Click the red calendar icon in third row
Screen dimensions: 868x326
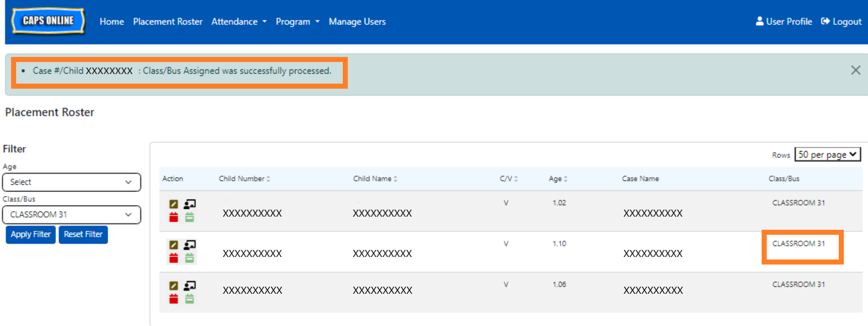click(x=173, y=299)
